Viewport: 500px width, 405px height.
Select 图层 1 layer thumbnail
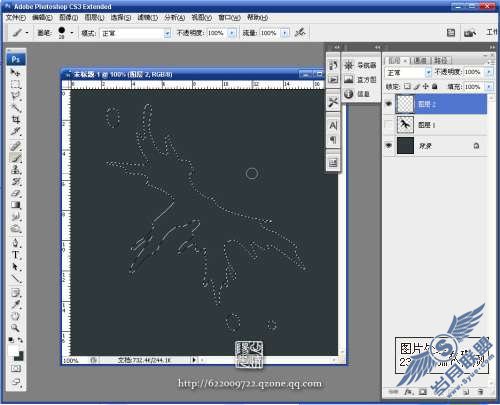click(x=405, y=125)
